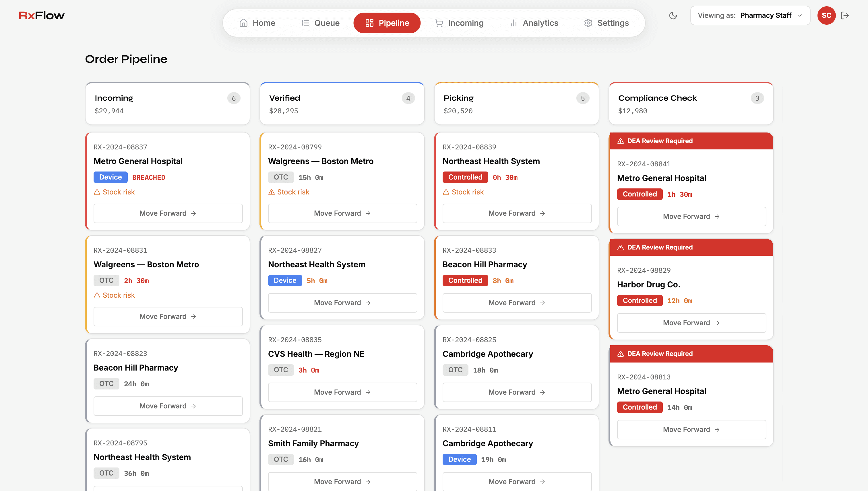
Task: Click DEA Review warning icon on RX-2024-08841
Action: click(620, 141)
